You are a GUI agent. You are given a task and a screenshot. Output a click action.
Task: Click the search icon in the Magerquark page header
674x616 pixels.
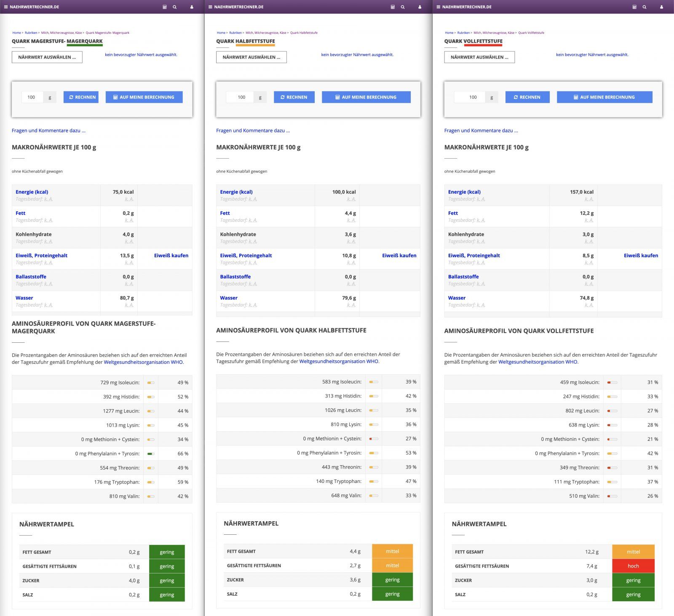click(x=174, y=7)
